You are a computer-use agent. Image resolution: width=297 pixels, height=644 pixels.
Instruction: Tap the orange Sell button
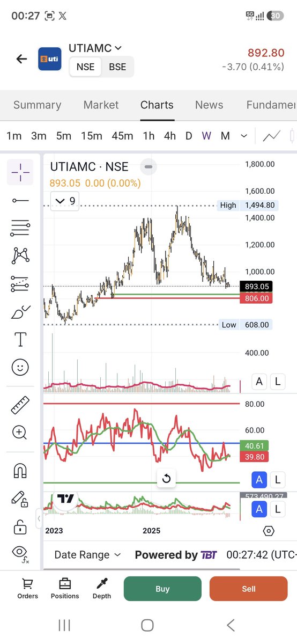pos(249,589)
